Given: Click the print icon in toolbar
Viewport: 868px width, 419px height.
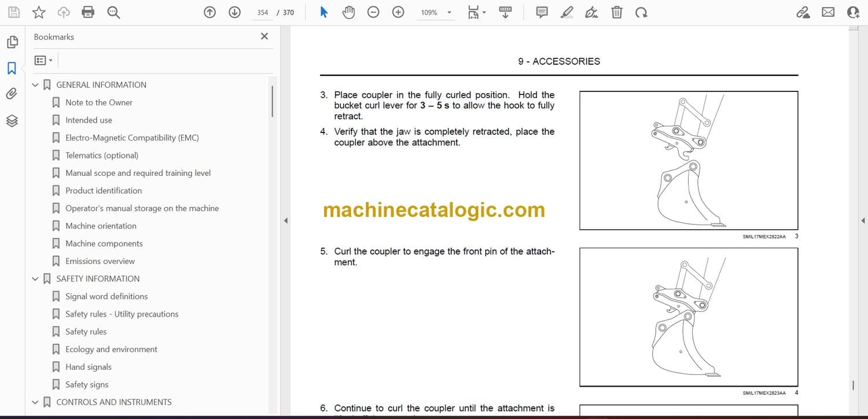Looking at the screenshot, I should point(88,12).
